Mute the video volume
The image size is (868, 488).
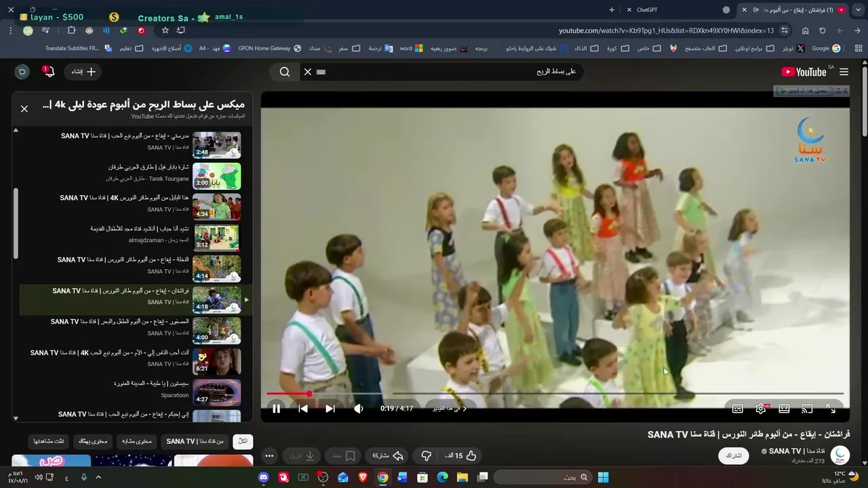(359, 409)
